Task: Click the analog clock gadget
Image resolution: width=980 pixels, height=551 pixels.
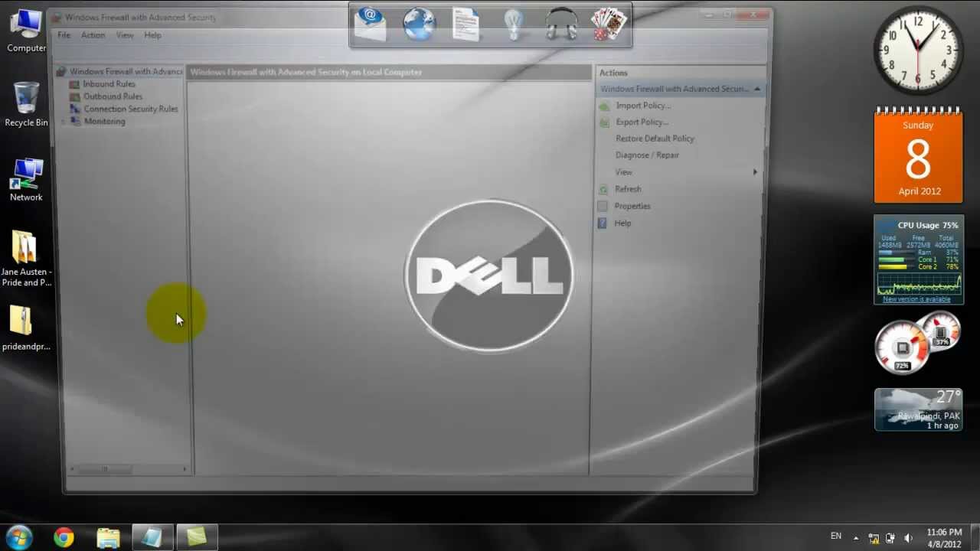Action: (x=918, y=50)
